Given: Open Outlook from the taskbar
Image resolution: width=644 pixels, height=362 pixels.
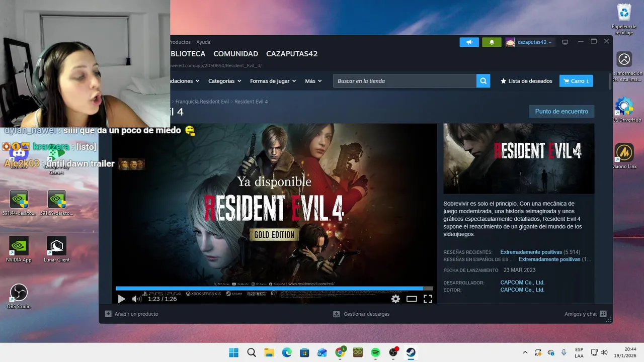Looking at the screenshot, I should pos(322,352).
